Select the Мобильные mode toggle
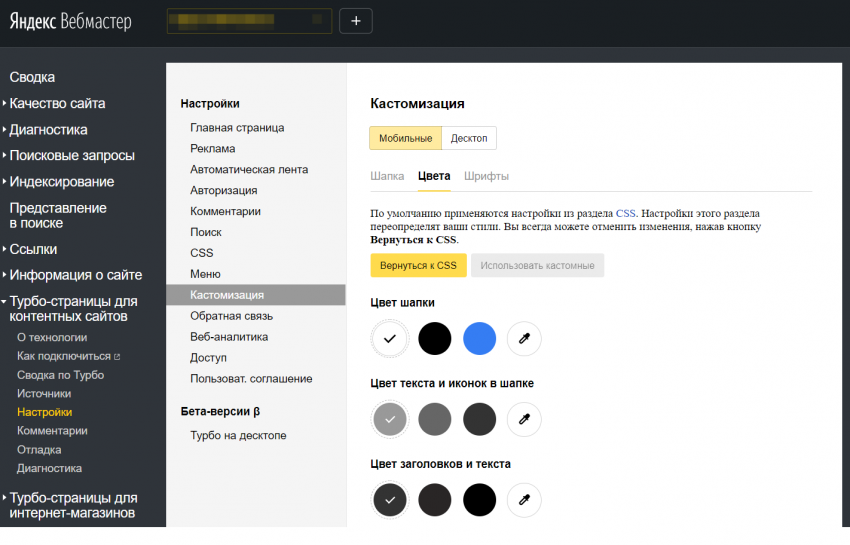The height and width of the screenshot is (545, 850). click(405, 138)
